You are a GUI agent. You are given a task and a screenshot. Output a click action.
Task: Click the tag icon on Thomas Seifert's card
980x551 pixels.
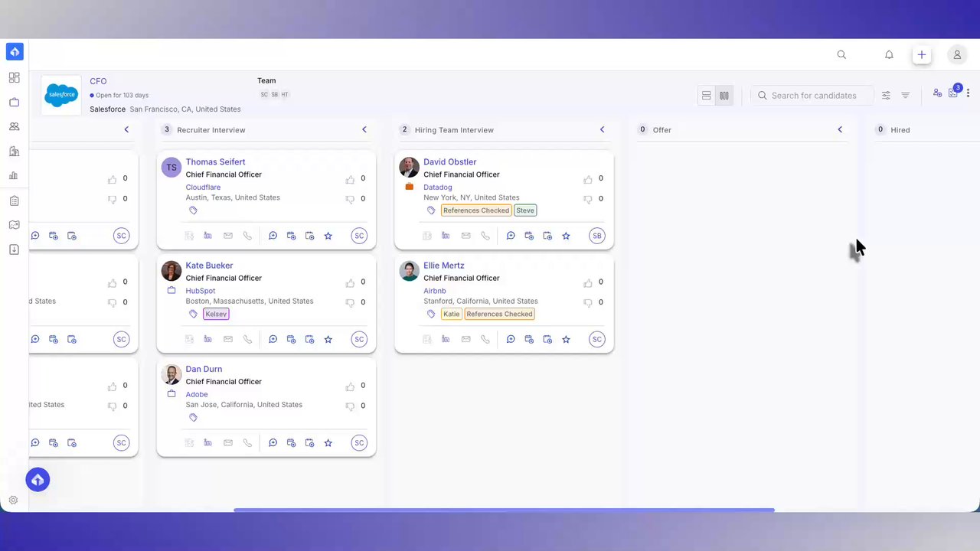[193, 210]
